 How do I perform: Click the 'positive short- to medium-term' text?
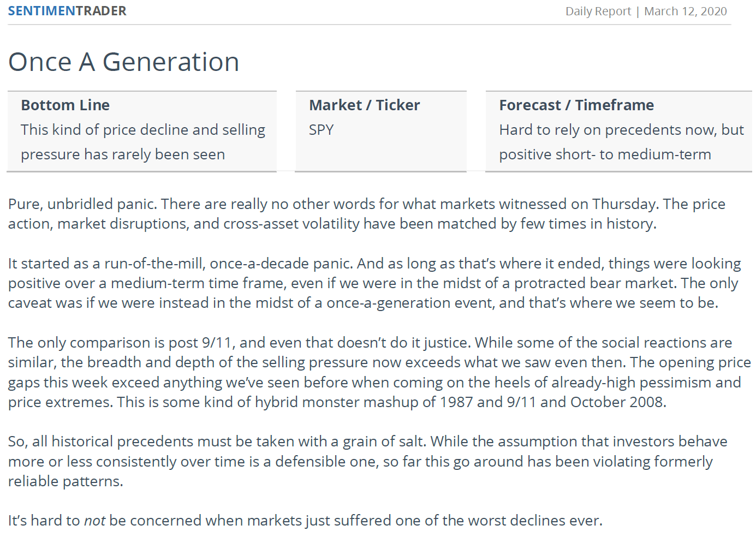click(x=605, y=154)
